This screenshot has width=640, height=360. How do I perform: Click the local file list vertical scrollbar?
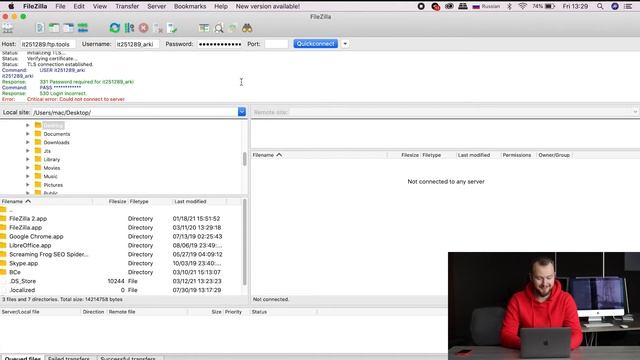point(244,242)
